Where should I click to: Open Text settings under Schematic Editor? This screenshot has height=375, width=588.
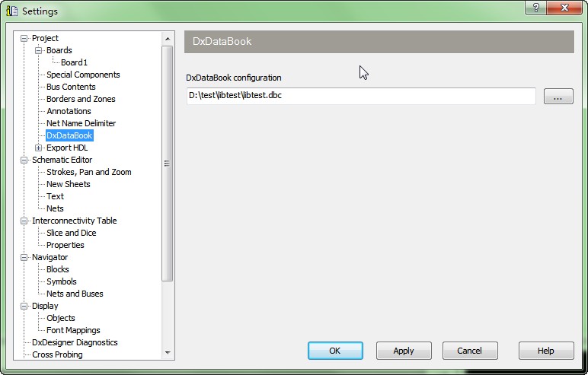tap(55, 196)
